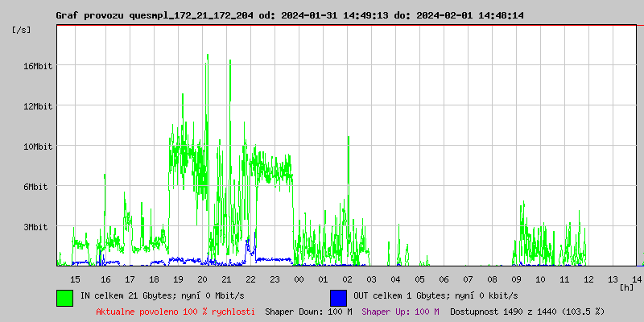The image size is (644, 322).
Task: Click the [h] hours unit label
Action: [626, 287]
